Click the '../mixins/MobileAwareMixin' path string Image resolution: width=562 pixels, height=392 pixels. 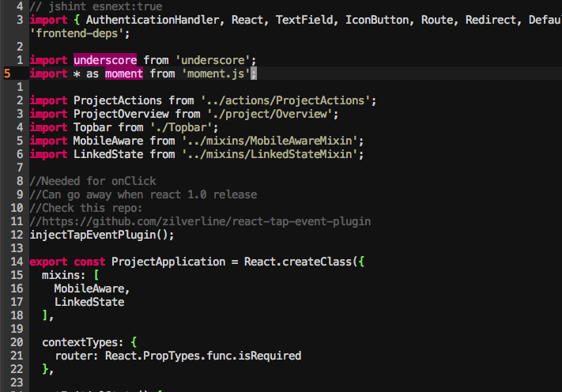[x=270, y=141]
